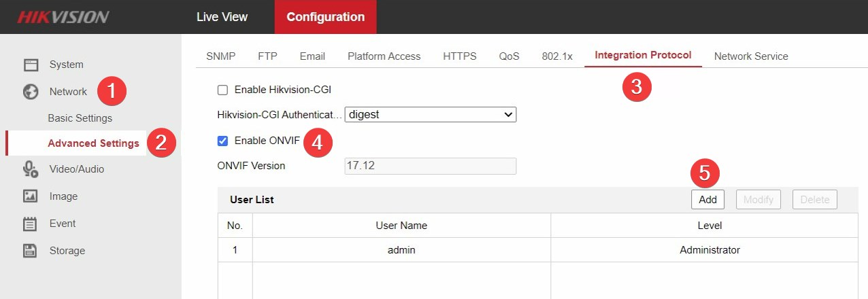Click the Storage floppy disk icon

pos(31,251)
